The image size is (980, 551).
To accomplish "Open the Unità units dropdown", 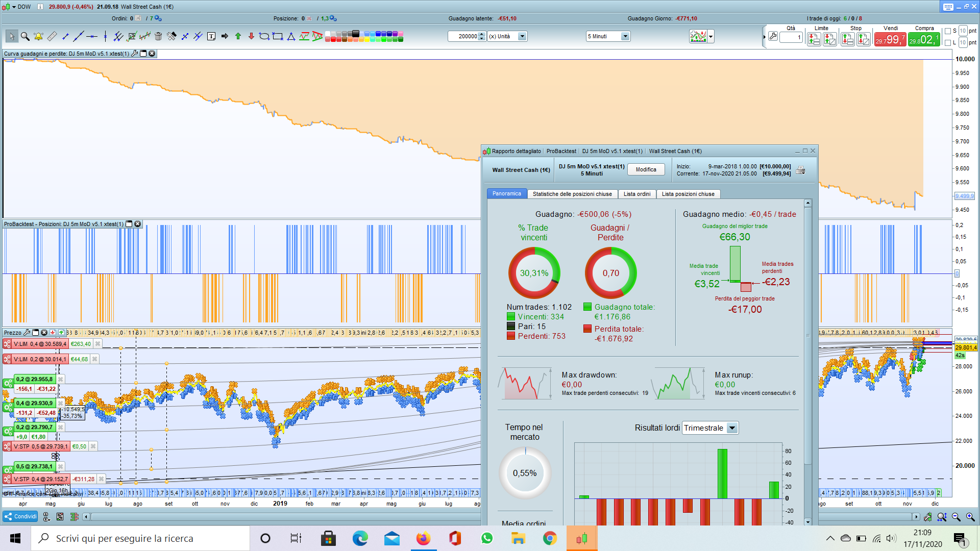I will click(x=522, y=36).
